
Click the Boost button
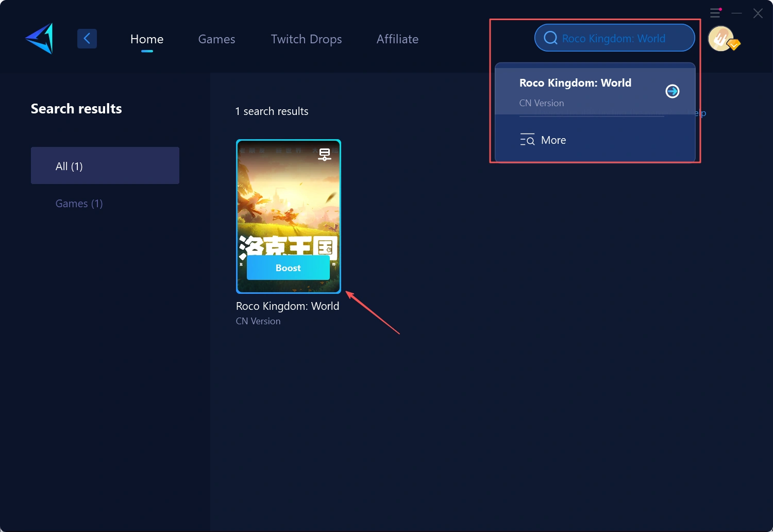(x=288, y=268)
